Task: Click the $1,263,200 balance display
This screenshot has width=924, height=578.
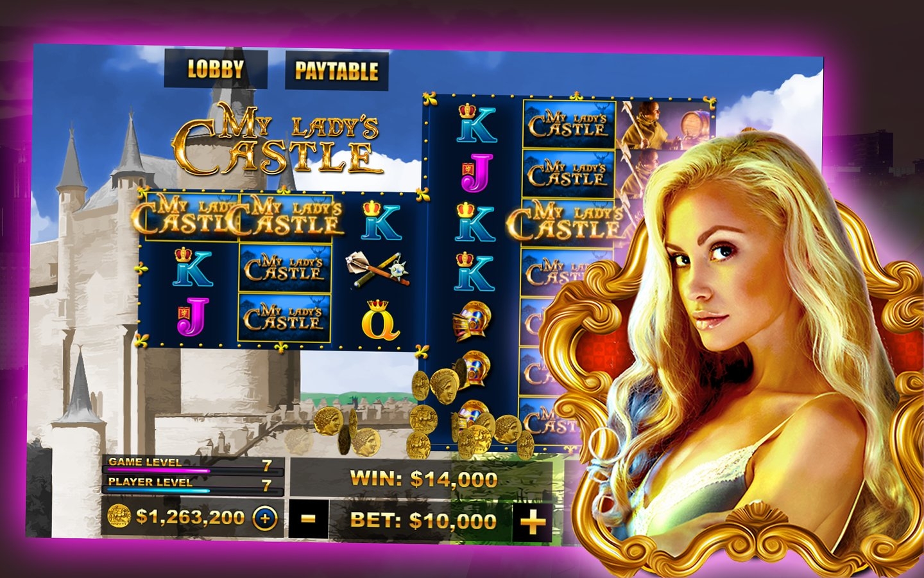Action: (x=190, y=517)
